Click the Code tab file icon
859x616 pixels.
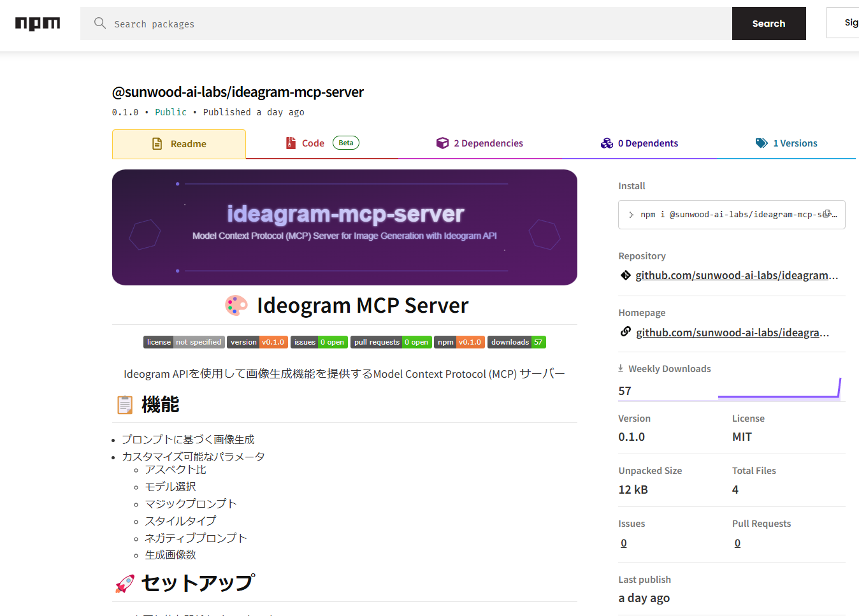click(291, 143)
